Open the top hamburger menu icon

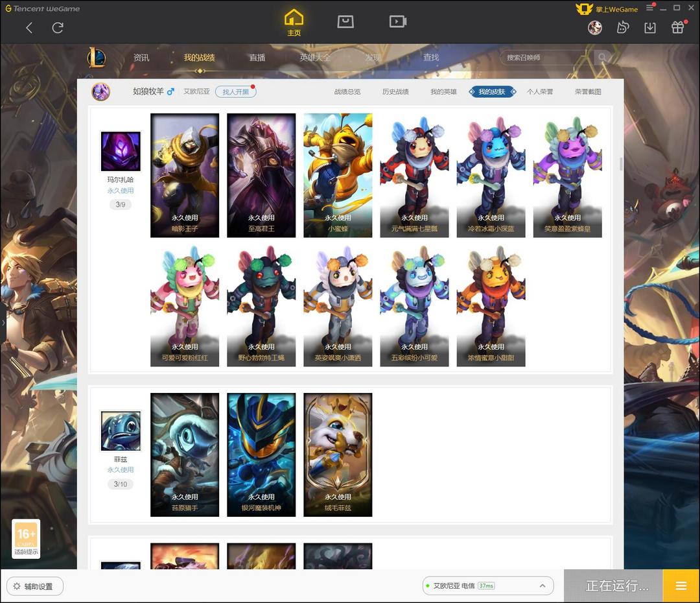point(650,8)
